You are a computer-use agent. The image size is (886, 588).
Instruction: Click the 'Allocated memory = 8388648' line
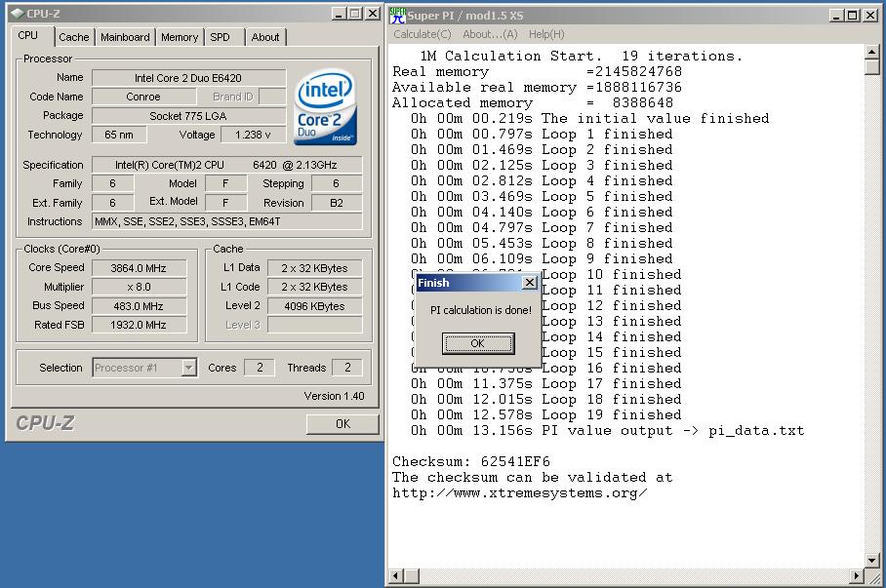532,102
